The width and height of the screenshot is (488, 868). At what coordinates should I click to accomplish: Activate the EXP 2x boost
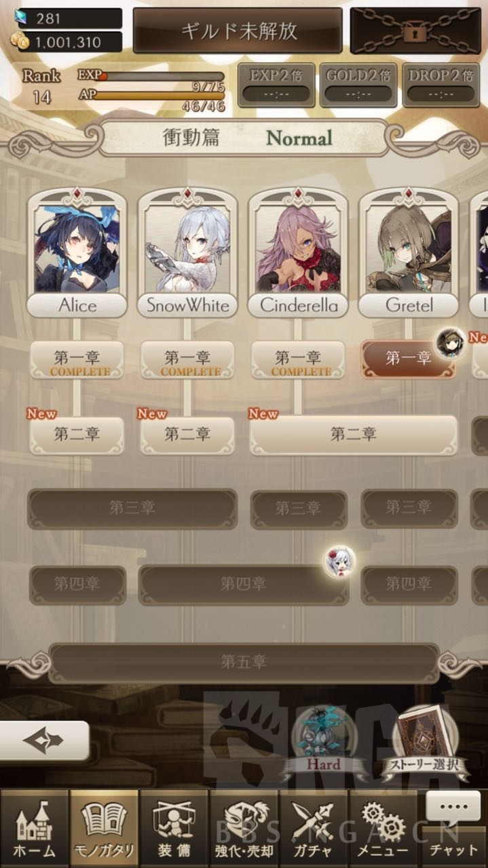point(276,85)
